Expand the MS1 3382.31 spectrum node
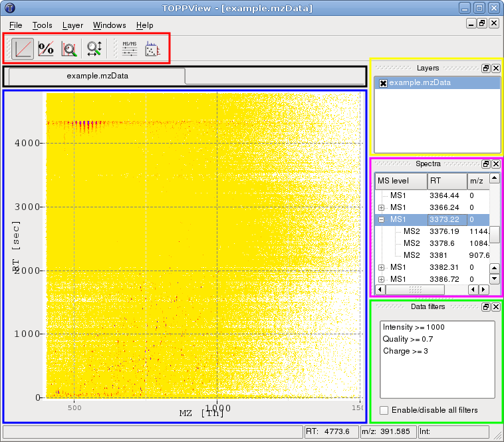 point(382,267)
